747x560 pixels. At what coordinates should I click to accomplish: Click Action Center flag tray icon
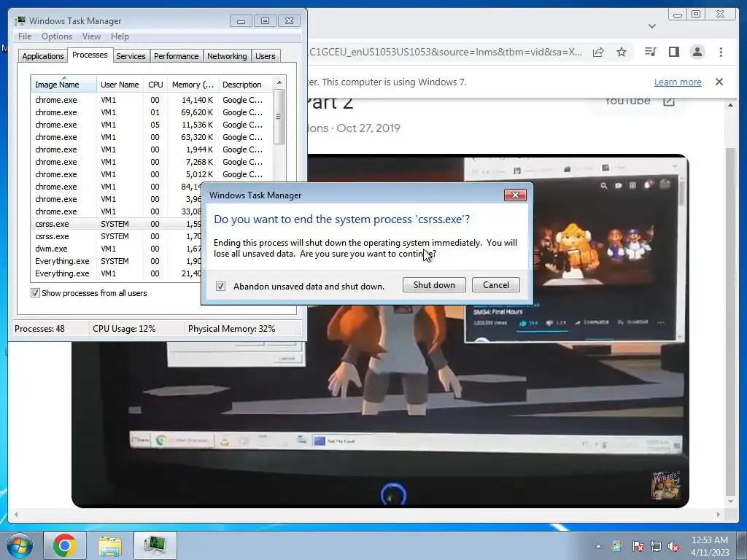click(x=638, y=546)
